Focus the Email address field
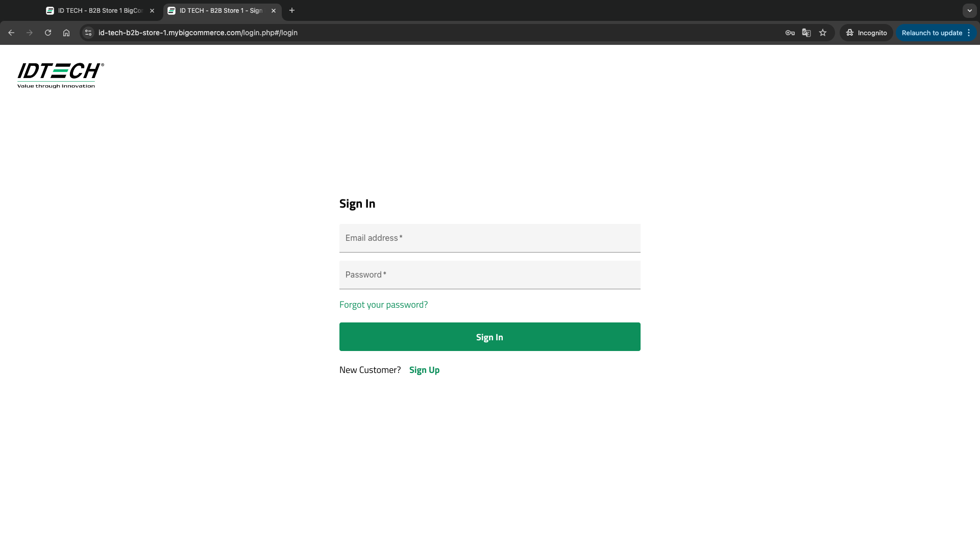Screen dimensions: 980x551 (x=489, y=238)
